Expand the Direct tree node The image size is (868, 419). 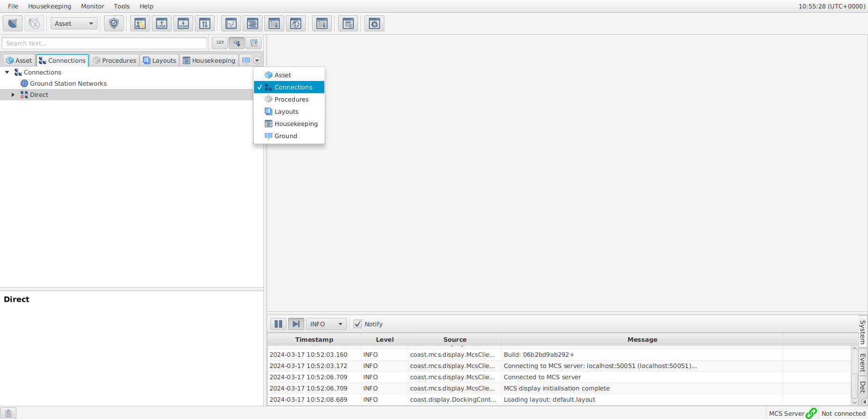13,95
